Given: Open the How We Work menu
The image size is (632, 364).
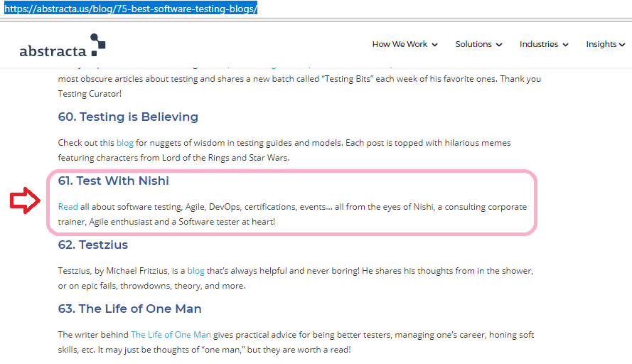Looking at the screenshot, I should tap(400, 44).
